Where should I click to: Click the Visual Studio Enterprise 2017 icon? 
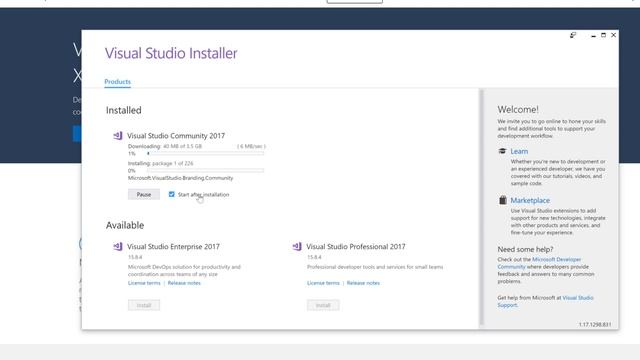[x=118, y=247]
